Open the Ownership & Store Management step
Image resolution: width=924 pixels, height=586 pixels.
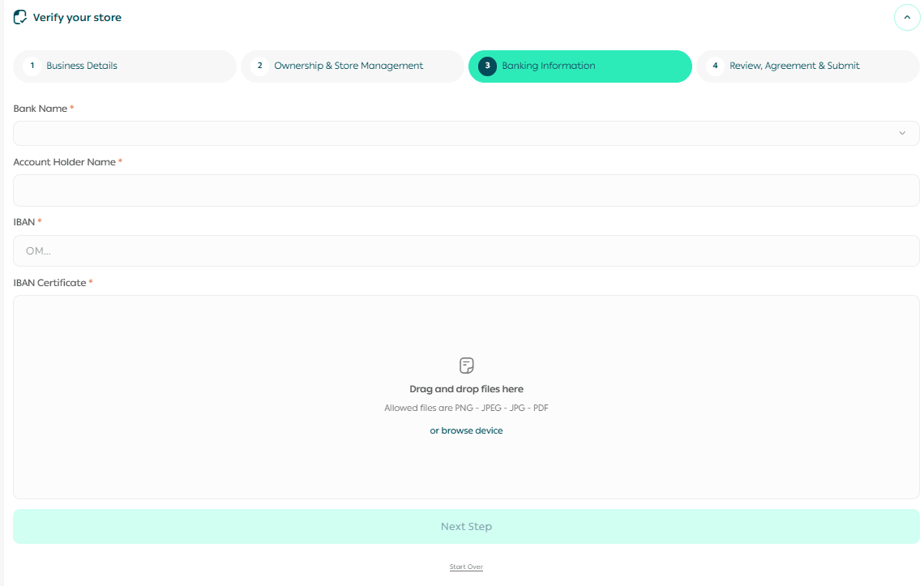pos(353,66)
